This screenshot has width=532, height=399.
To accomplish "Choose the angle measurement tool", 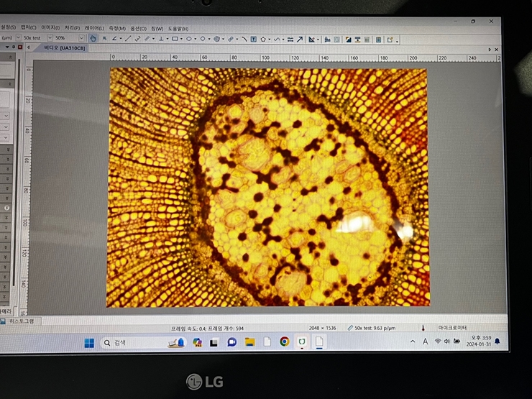I will tap(114, 39).
